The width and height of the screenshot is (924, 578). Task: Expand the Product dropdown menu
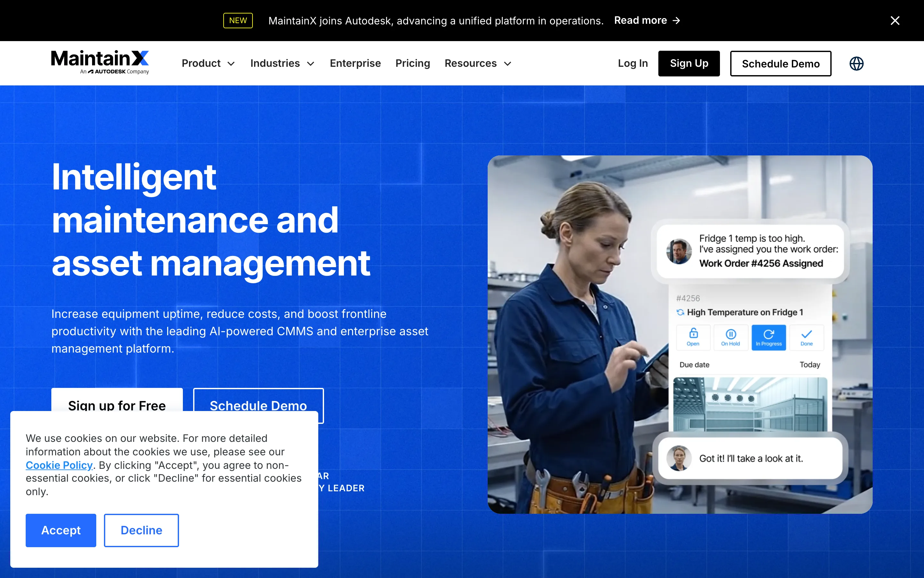point(208,64)
